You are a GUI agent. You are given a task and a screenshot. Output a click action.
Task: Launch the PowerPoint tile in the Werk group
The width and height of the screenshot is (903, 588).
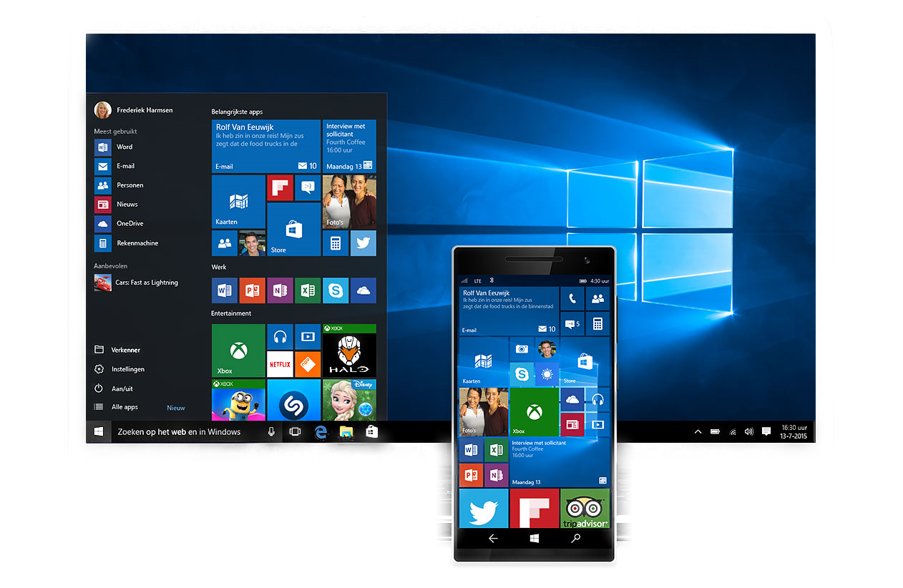pyautogui.click(x=252, y=290)
